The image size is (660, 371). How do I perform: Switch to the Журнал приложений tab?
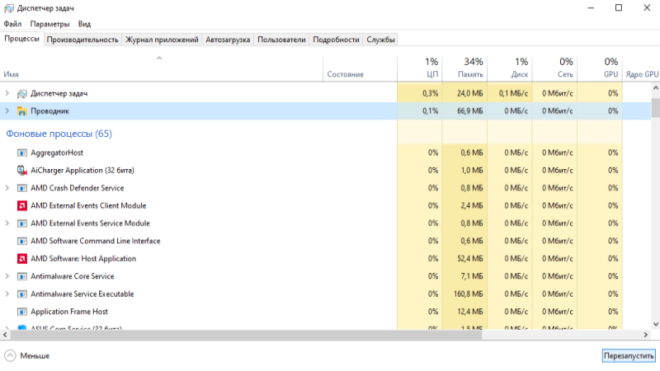[x=162, y=40]
